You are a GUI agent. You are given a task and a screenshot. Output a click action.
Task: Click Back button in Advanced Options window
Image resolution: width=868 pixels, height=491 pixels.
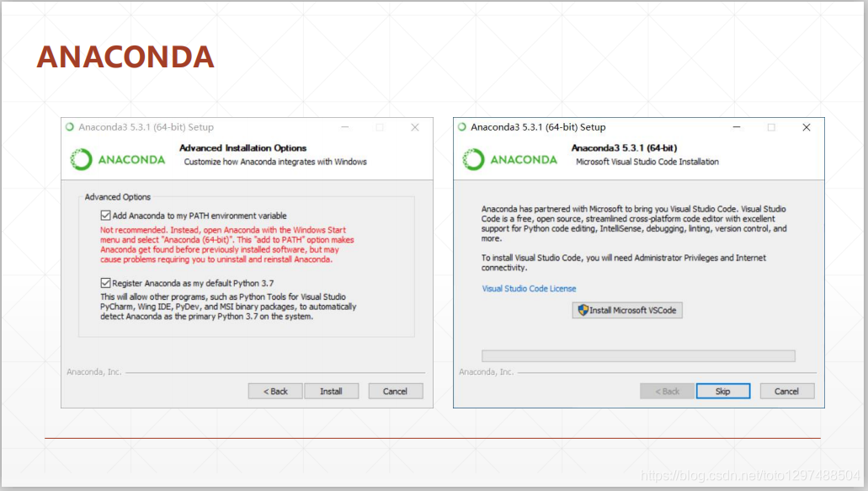tap(275, 392)
